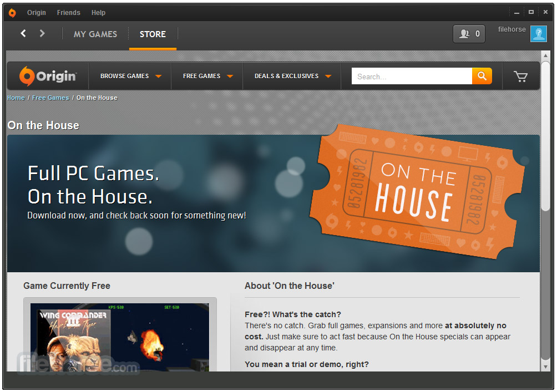Click the orange search magnifier button
This screenshot has width=557, height=392.
click(482, 76)
